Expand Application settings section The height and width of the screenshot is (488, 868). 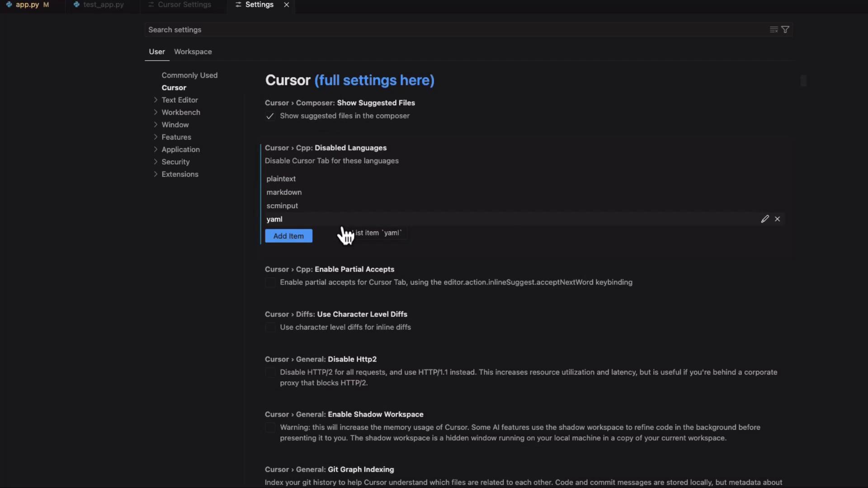pyautogui.click(x=156, y=150)
